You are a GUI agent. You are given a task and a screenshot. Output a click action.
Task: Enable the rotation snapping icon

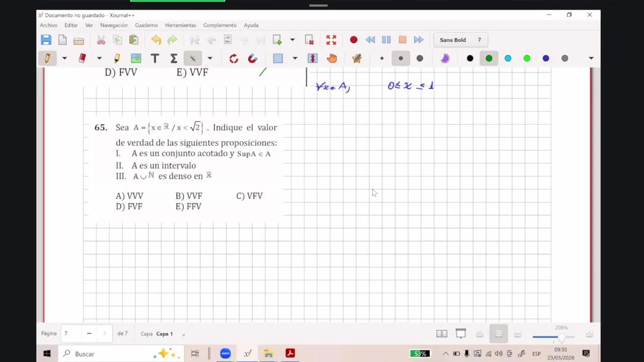[233, 58]
